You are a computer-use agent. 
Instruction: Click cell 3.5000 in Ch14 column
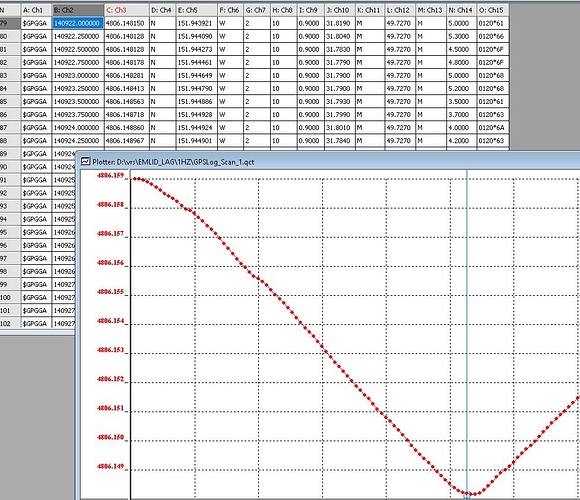[462, 101]
